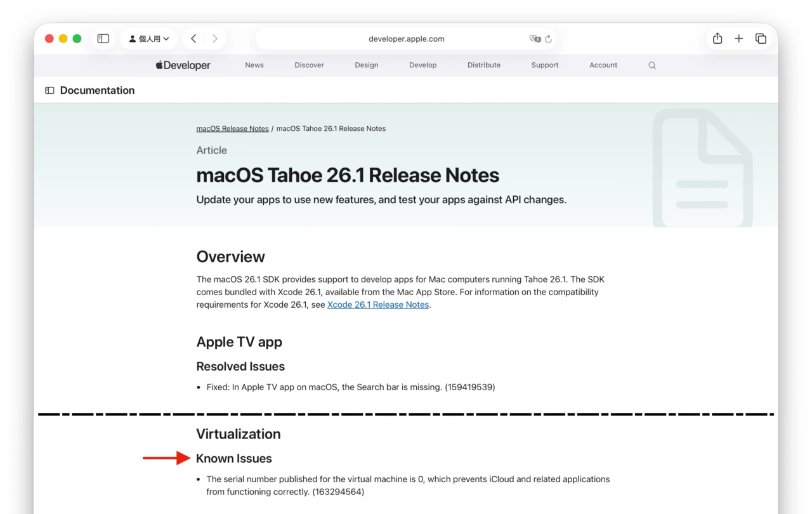812x514 pixels.
Task: Click the translate icon in the address bar
Action: (x=536, y=39)
